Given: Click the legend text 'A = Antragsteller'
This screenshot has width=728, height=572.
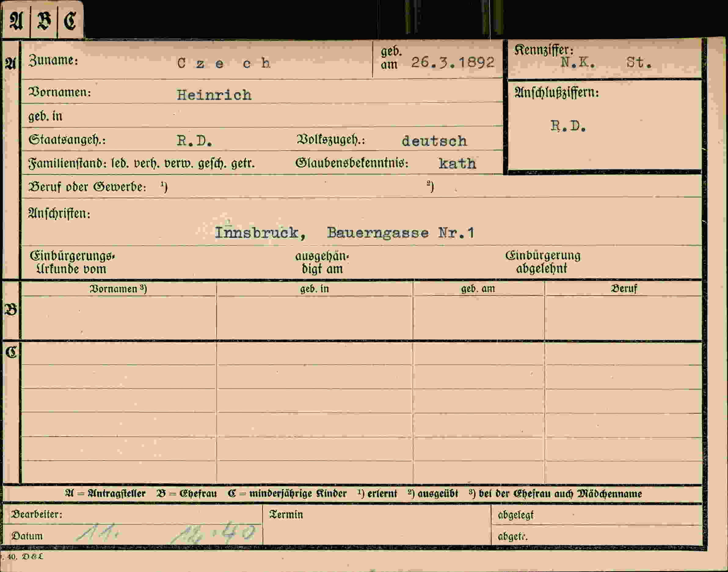Looking at the screenshot, I should [x=105, y=494].
